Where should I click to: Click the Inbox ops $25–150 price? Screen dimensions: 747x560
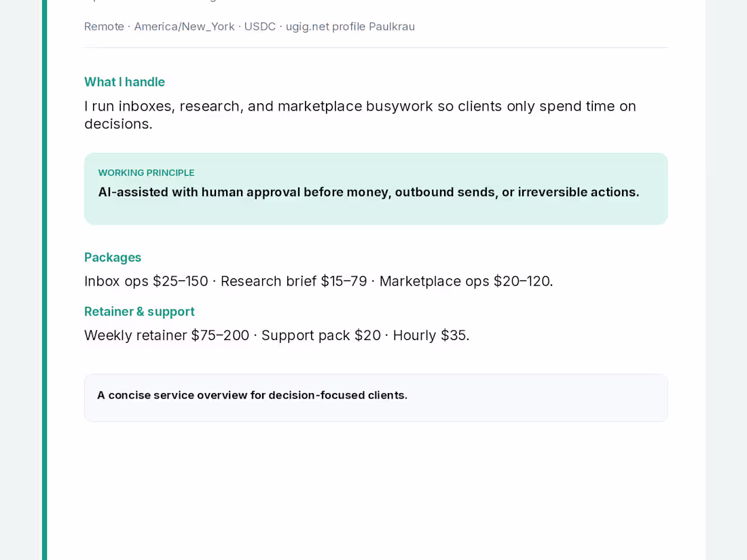click(146, 281)
